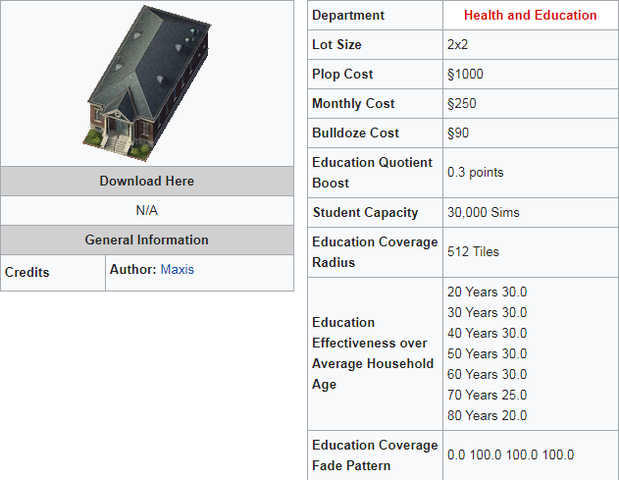619x480 pixels.
Task: Select the '30,000 Sims' capacity value
Action: [x=483, y=212]
